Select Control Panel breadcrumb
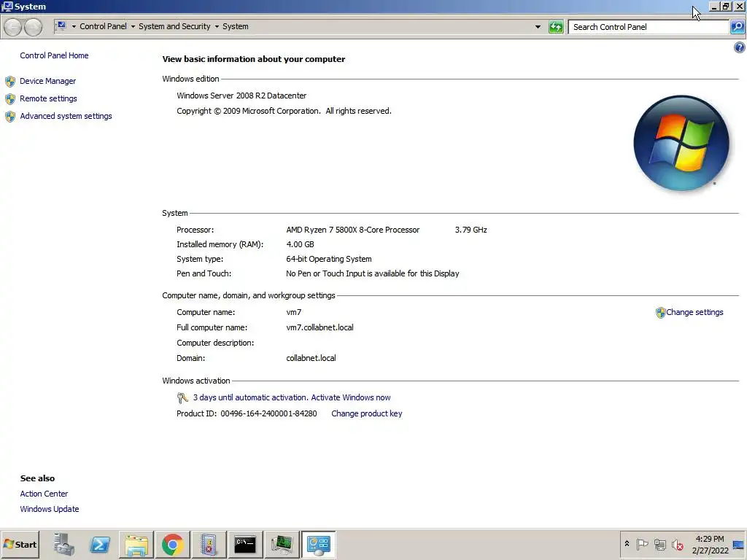The height and width of the screenshot is (560, 747). (103, 26)
